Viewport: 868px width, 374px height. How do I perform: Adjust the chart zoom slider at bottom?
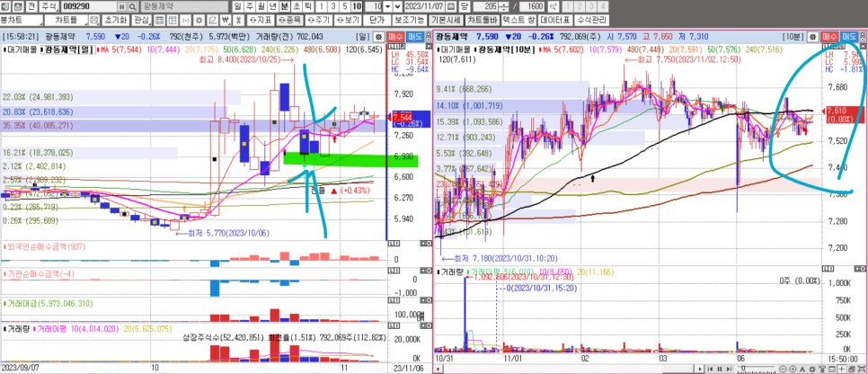743,368
